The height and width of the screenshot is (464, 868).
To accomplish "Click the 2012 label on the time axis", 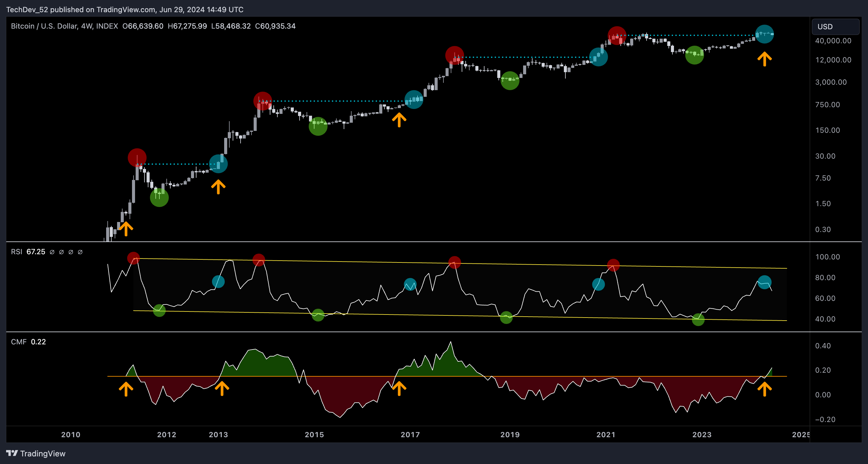I will [x=166, y=435].
